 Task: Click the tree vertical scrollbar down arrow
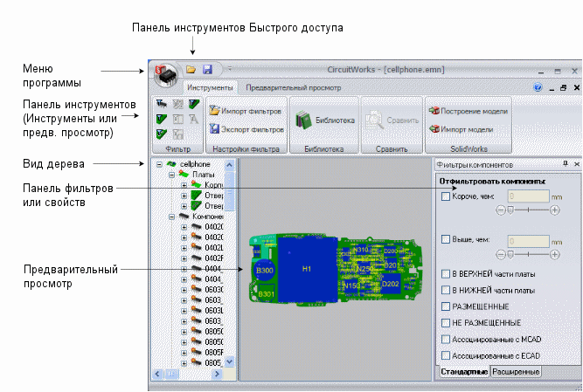(229, 361)
